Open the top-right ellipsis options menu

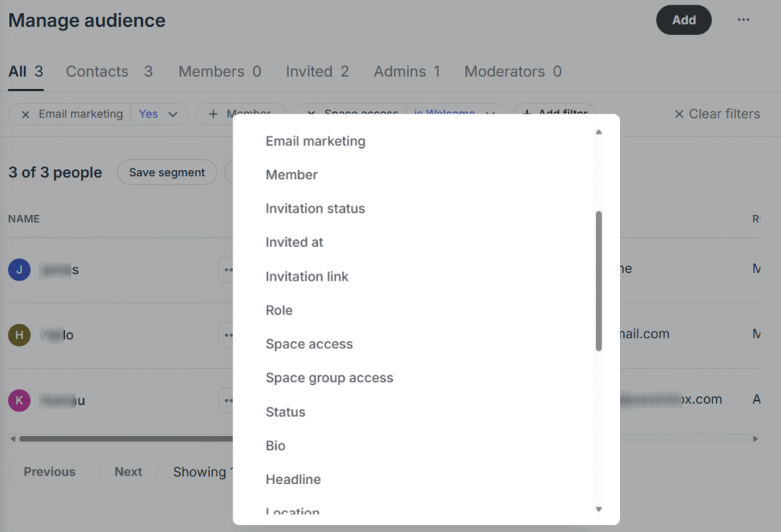[744, 20]
